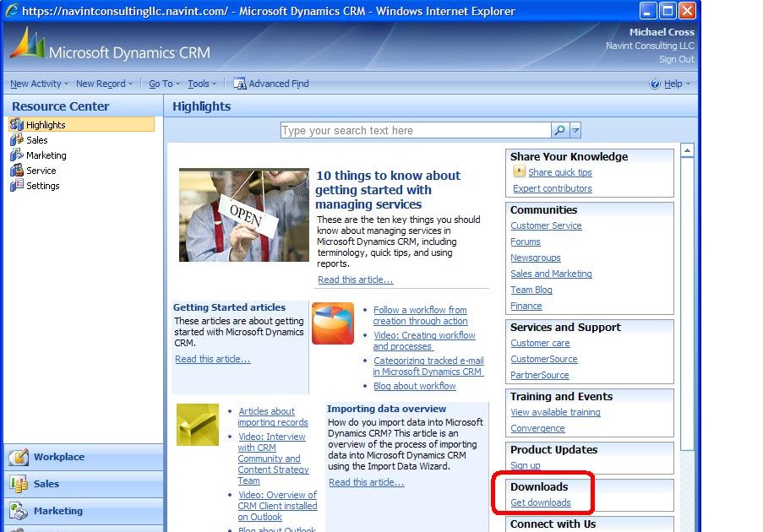The image size is (763, 532).
Task: Open Categorizing tracked e-mail link
Action: (x=428, y=366)
